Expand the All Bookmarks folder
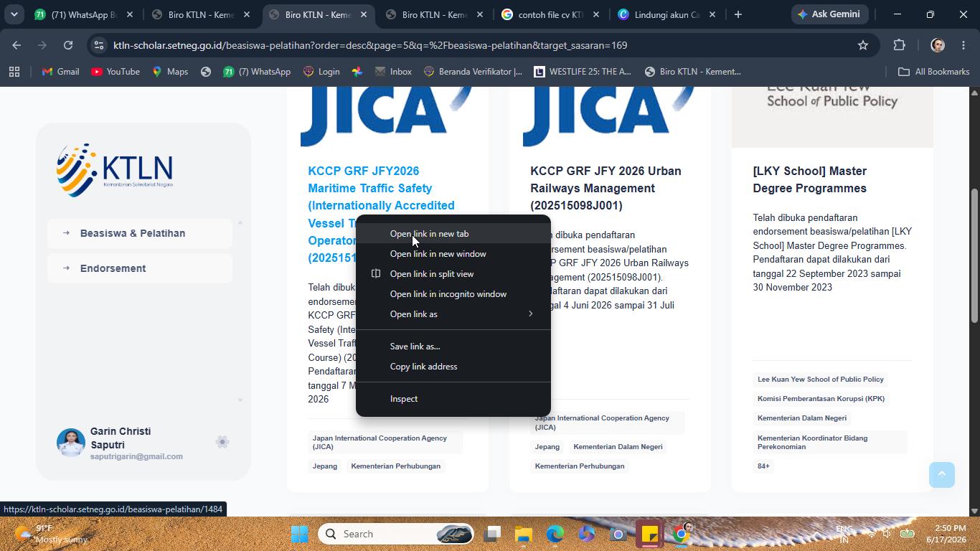This screenshot has height=551, width=980. tap(933, 72)
